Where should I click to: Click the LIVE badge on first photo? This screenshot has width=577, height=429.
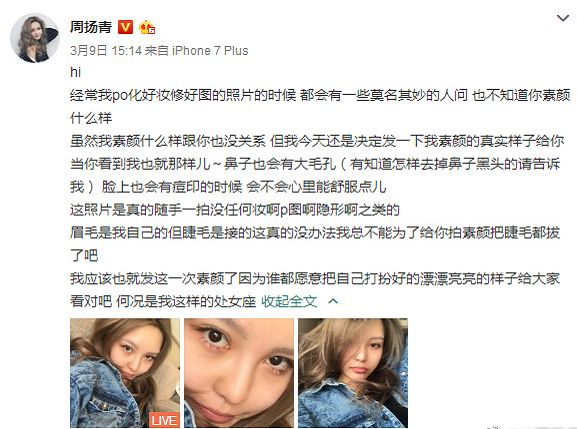164,420
